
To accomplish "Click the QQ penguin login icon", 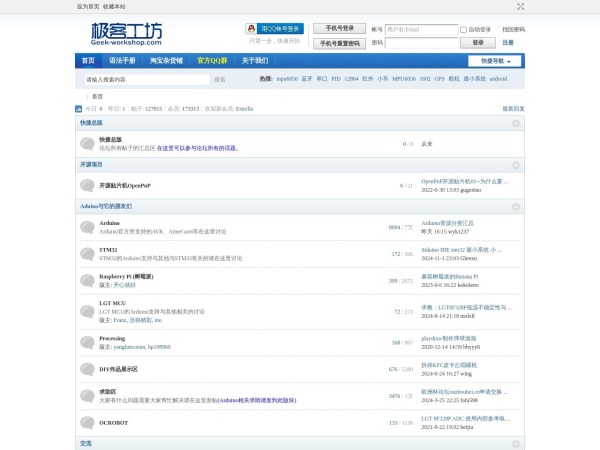I will tap(252, 29).
